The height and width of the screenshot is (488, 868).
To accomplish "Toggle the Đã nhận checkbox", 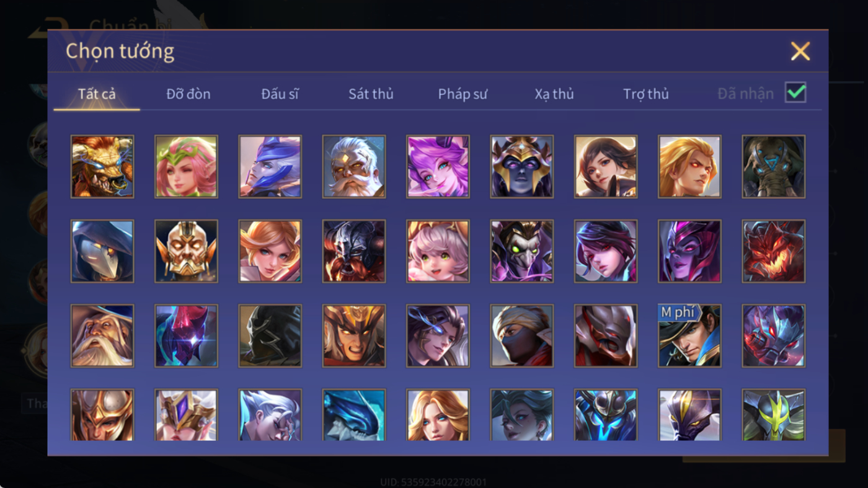I will (795, 93).
